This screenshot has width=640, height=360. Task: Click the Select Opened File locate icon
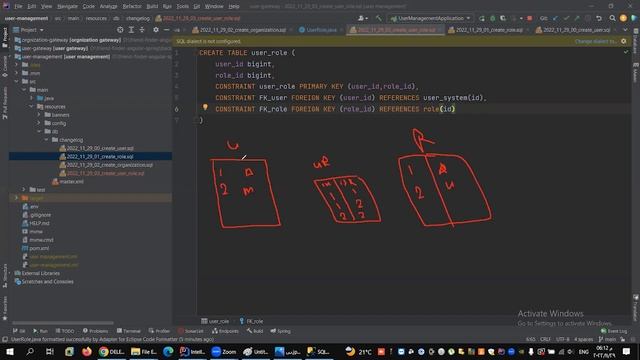pyautogui.click(x=120, y=30)
